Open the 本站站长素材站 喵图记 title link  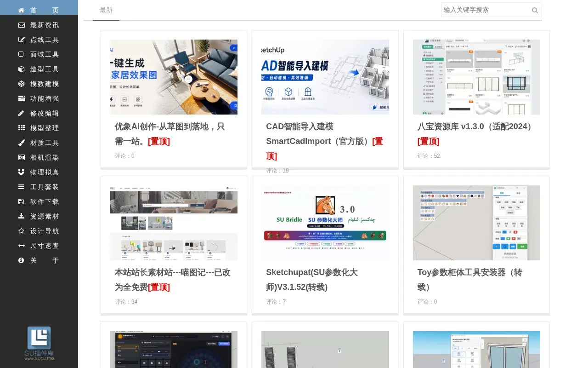coord(173,280)
